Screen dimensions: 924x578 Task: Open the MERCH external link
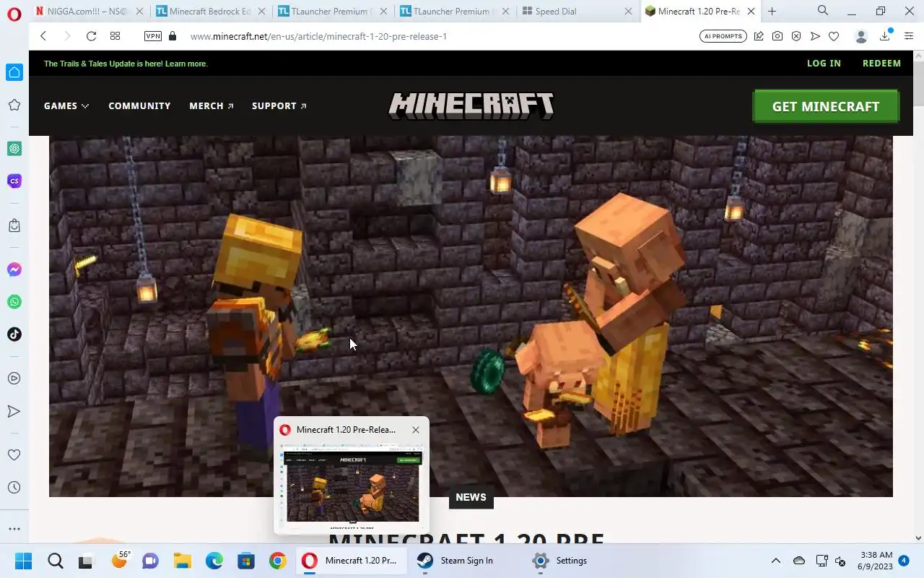pos(212,105)
